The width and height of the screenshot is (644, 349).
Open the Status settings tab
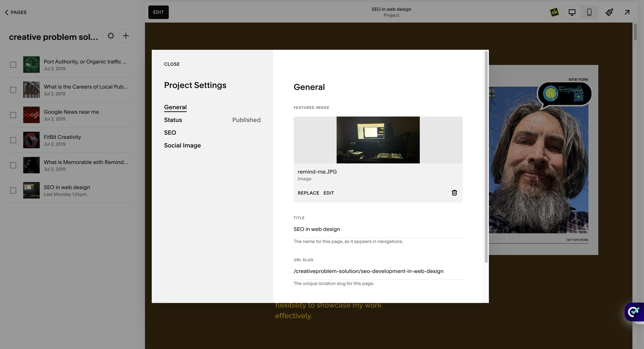click(173, 120)
